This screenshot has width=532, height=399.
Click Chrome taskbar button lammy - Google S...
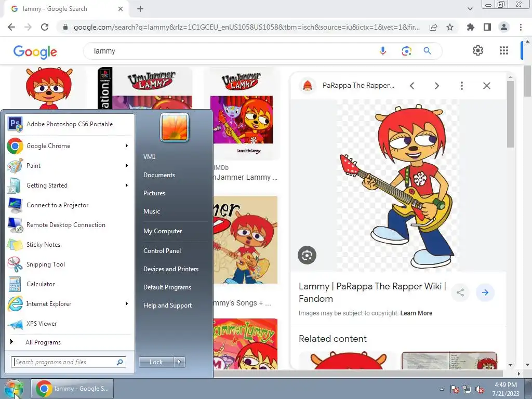tap(72, 389)
